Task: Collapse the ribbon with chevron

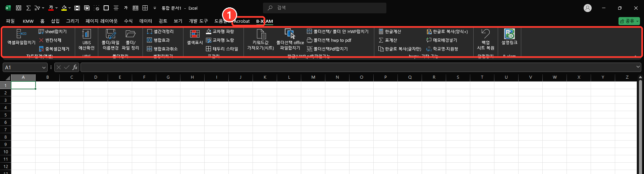Action: click(635, 56)
